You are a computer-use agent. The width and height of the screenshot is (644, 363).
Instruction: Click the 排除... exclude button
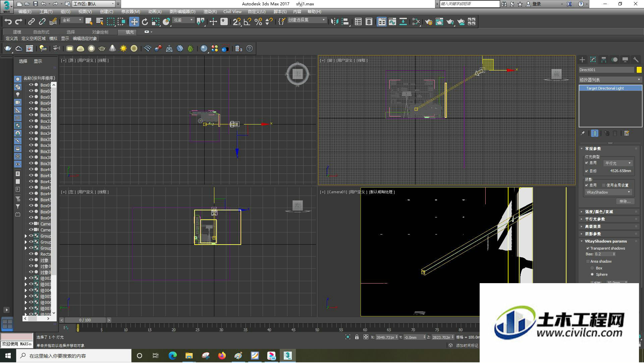(625, 202)
